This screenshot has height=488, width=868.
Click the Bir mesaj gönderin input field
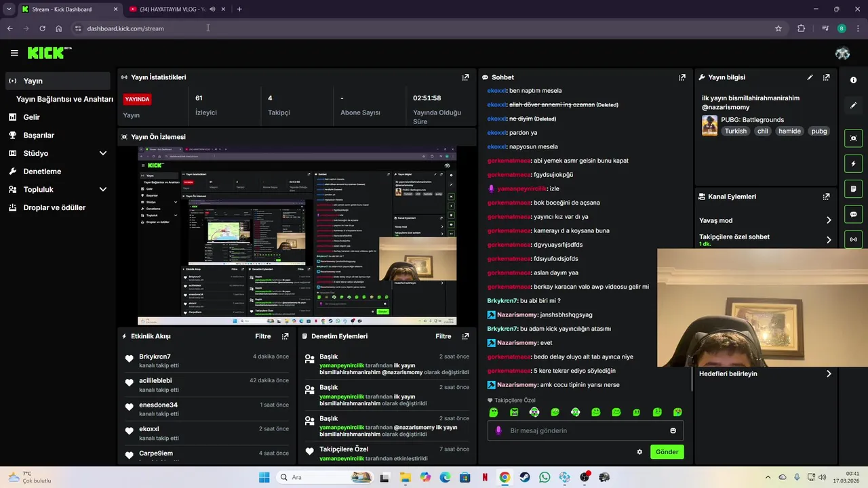coord(585,430)
